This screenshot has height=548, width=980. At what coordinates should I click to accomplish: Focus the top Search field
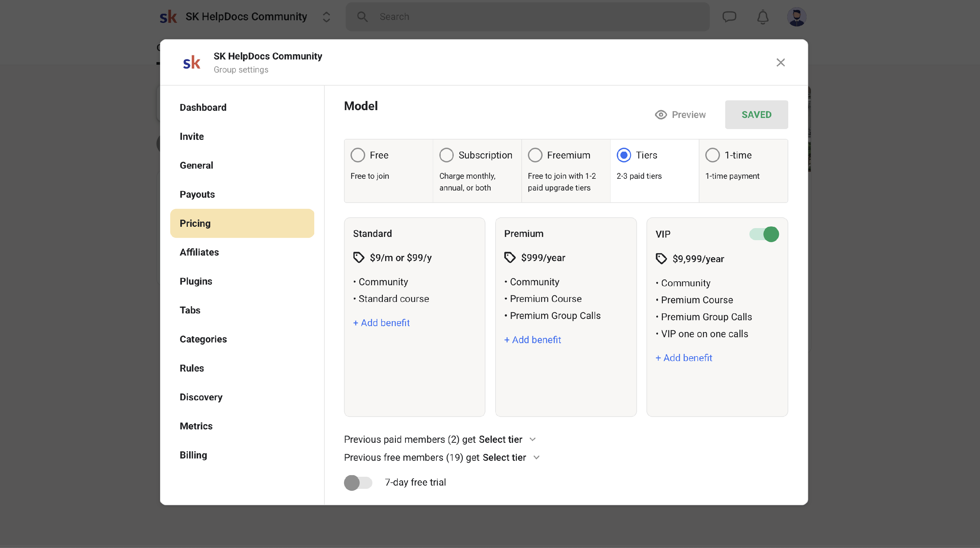pos(527,17)
